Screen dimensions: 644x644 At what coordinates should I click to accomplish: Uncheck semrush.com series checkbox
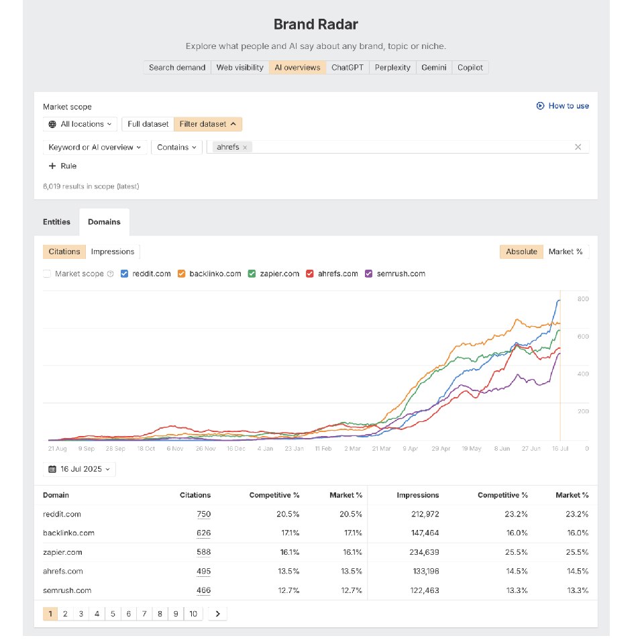point(369,274)
